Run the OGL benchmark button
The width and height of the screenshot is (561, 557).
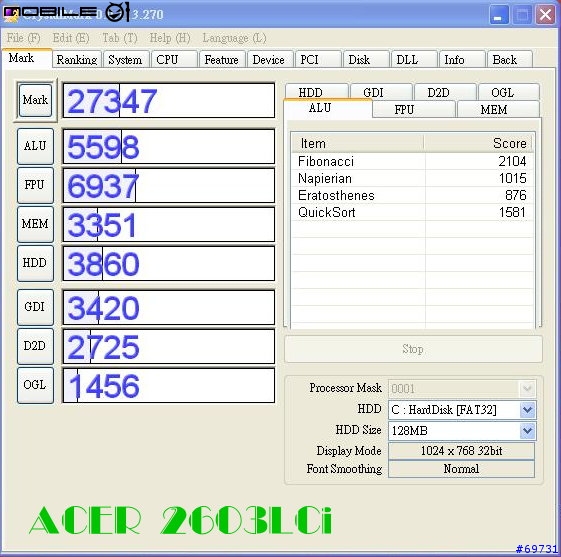click(35, 385)
